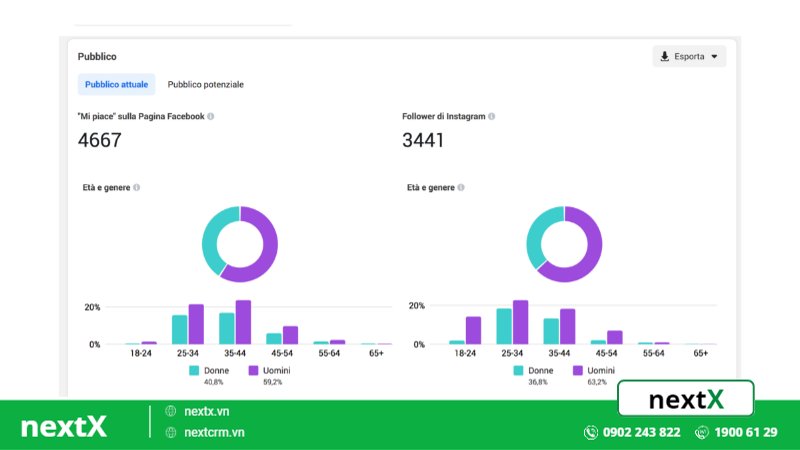The width and height of the screenshot is (800, 450).
Task: Click the globe icon beside nextx.vn
Action: click(171, 410)
